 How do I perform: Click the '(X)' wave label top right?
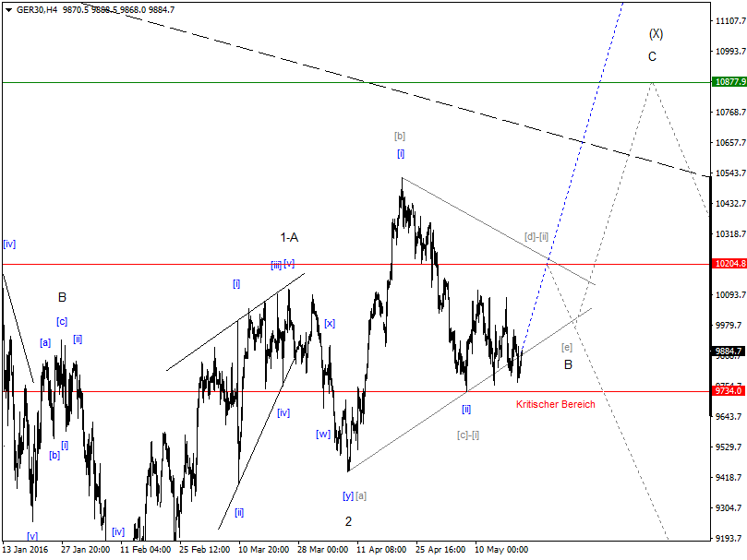[x=656, y=36]
